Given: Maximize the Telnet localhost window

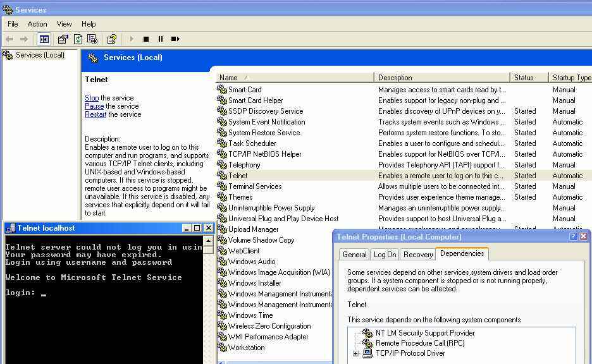Looking at the screenshot, I should [x=197, y=228].
